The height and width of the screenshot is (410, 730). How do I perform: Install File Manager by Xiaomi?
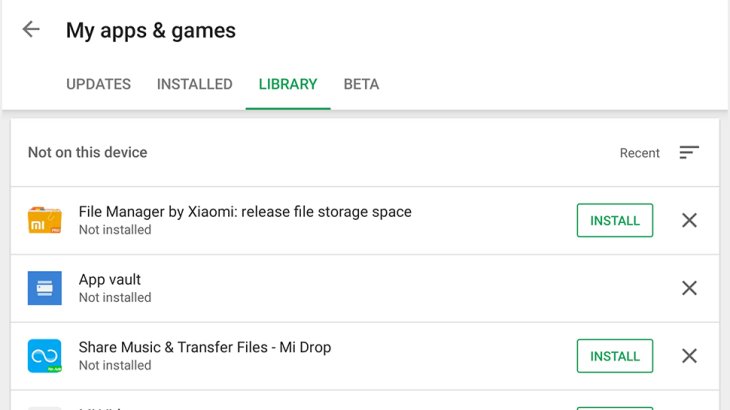click(x=614, y=220)
